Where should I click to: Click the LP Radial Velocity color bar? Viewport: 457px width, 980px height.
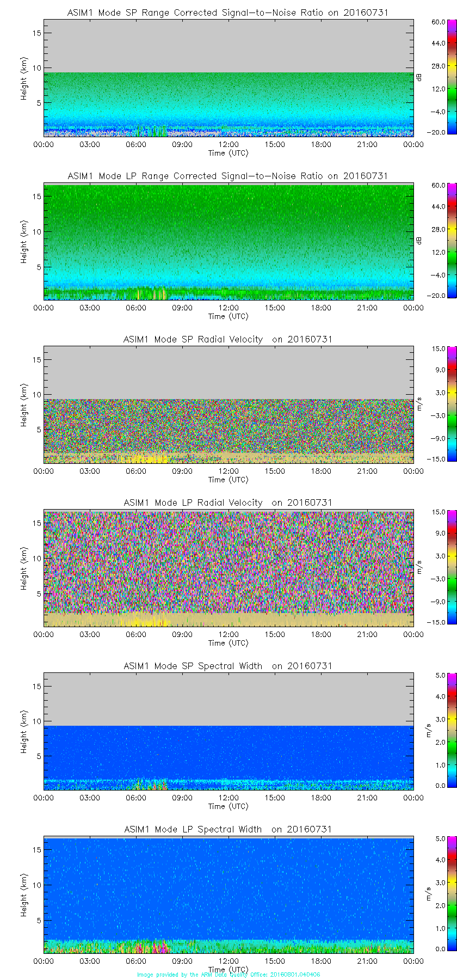(438, 567)
